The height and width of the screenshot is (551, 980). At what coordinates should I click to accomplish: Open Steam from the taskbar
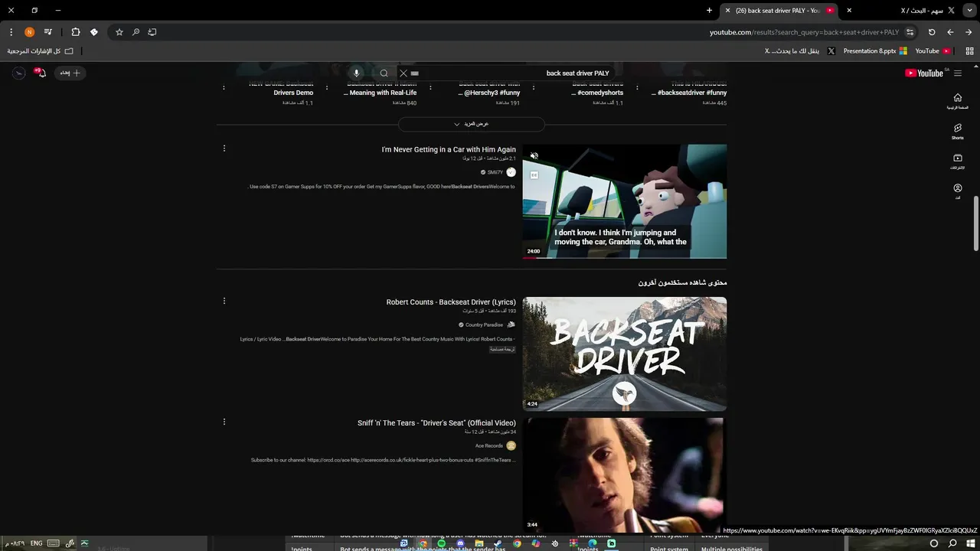click(x=498, y=543)
